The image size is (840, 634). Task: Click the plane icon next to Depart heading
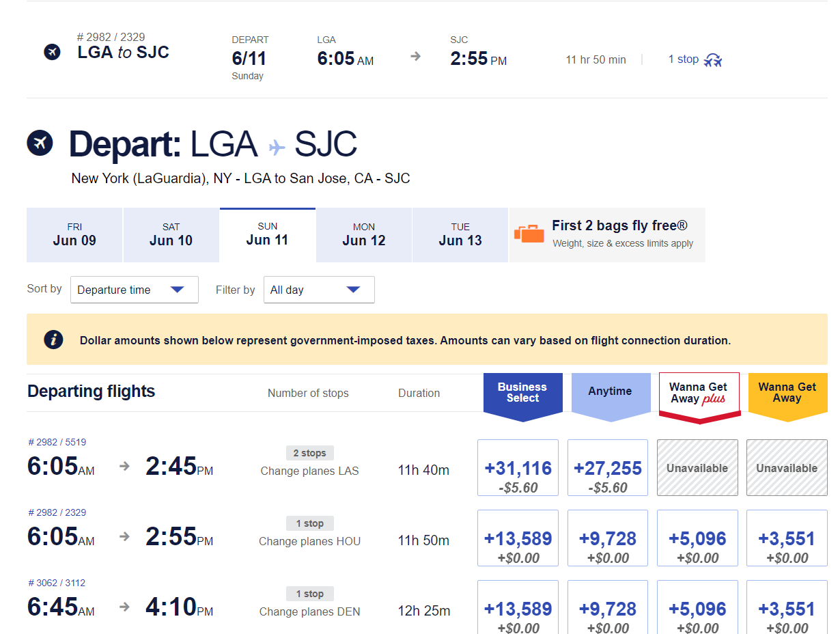(x=40, y=143)
